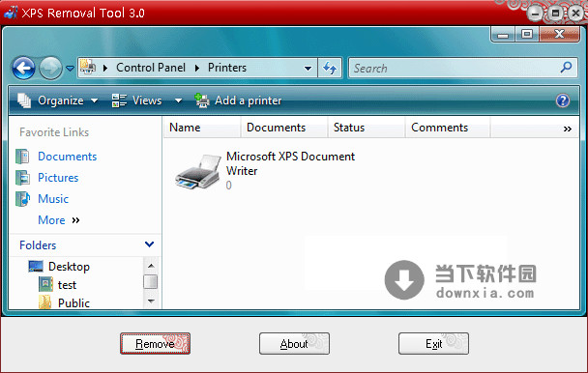Select Desktop in the folder tree
The height and width of the screenshot is (373, 588).
69,267
